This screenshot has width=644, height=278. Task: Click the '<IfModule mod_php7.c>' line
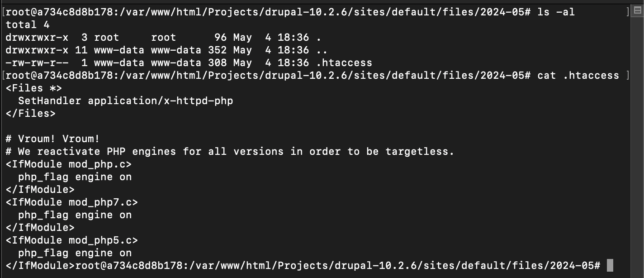(72, 202)
